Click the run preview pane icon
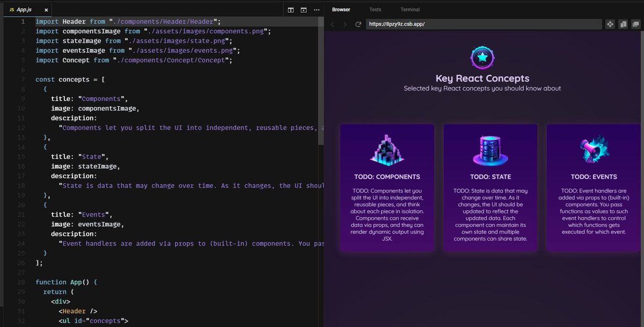The image size is (644, 327). [x=303, y=10]
